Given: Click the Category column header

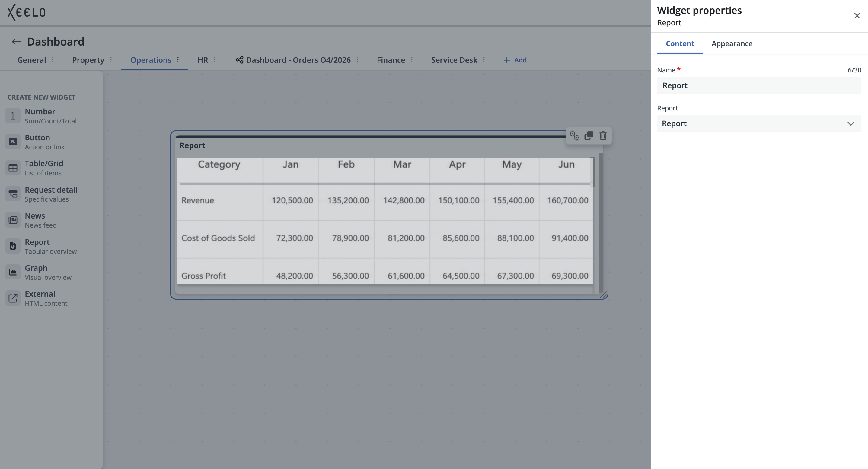Looking at the screenshot, I should tap(219, 164).
